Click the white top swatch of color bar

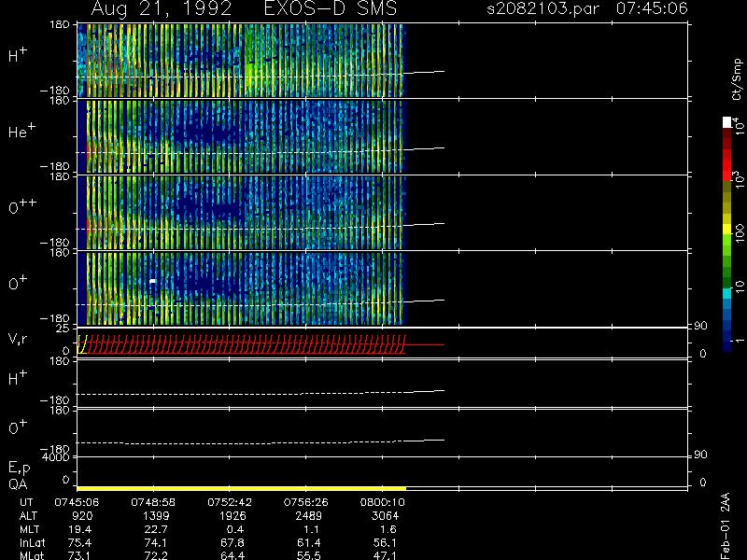pos(727,122)
